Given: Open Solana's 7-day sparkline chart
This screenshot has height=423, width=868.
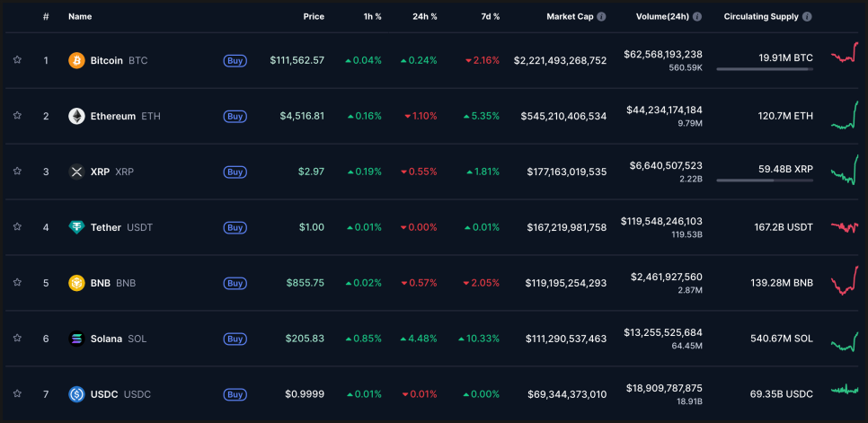Looking at the screenshot, I should (845, 341).
